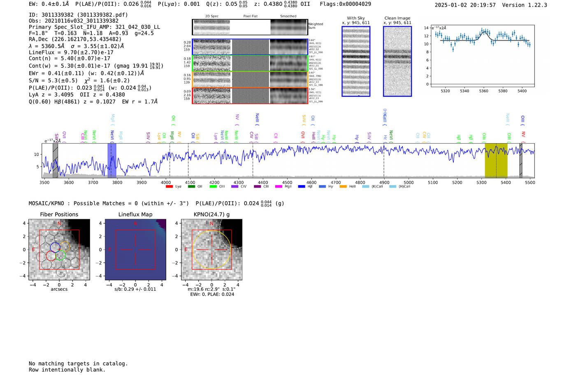Click the yellow aperture circle in KPNO image
Viewport: 576px width, 392px height.
pos(212,250)
